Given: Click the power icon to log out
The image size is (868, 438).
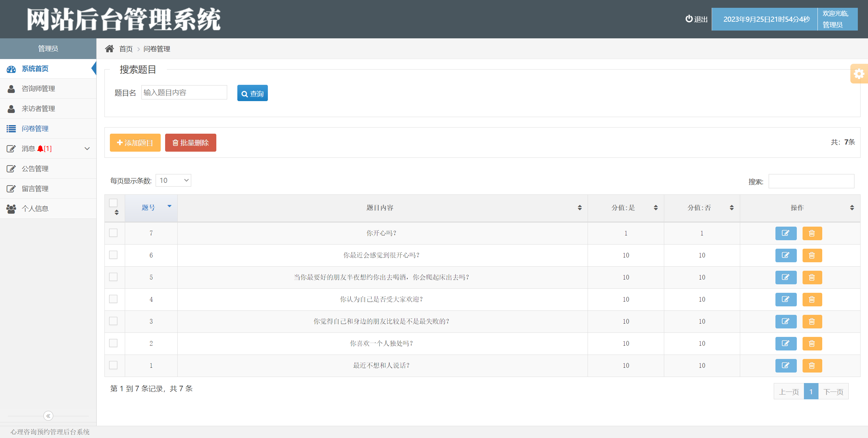Looking at the screenshot, I should pos(689,19).
